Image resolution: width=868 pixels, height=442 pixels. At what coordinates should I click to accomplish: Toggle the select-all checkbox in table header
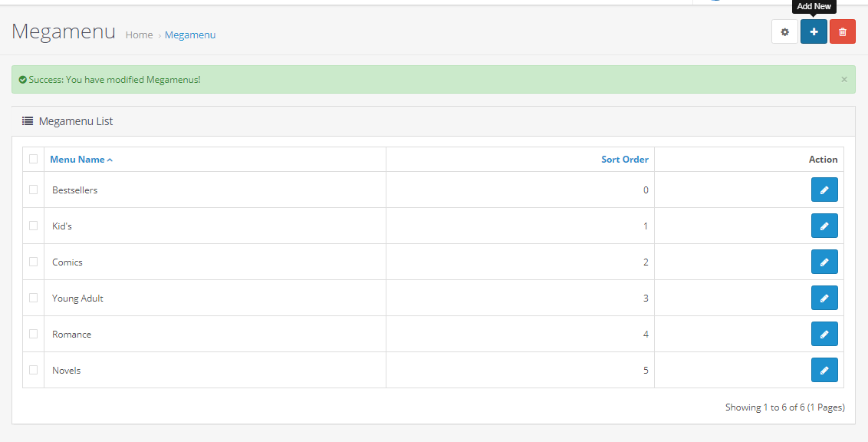33,159
